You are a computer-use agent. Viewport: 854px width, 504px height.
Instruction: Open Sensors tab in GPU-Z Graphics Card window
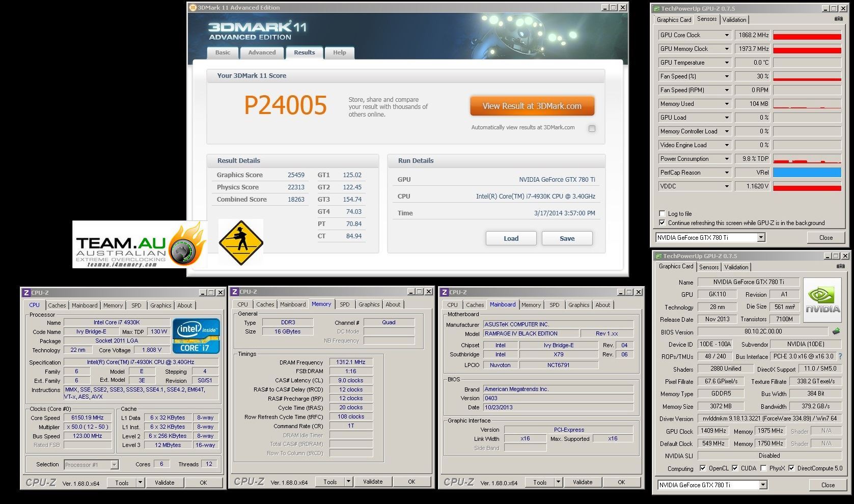[709, 267]
